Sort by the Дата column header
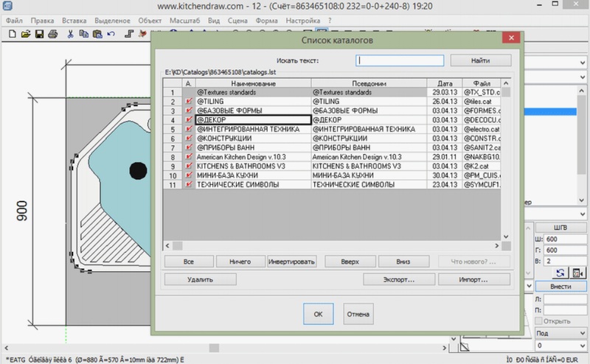The height and width of the screenshot is (364, 590). click(x=445, y=83)
